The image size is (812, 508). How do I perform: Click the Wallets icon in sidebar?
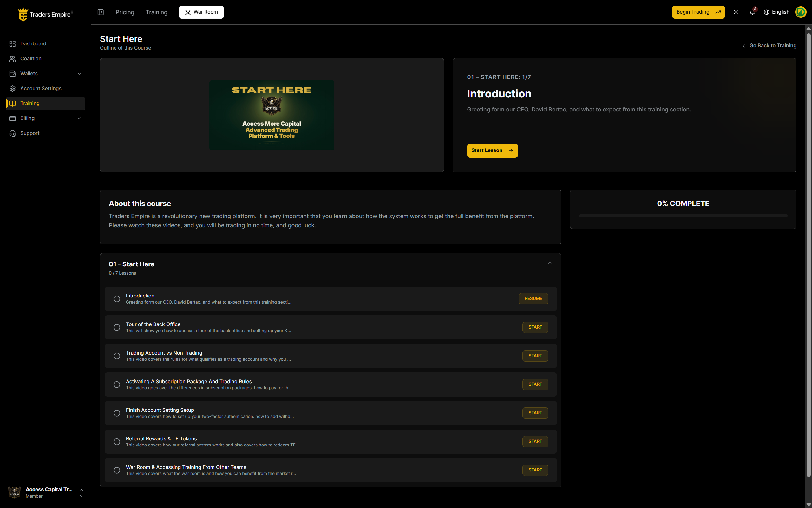[12, 74]
